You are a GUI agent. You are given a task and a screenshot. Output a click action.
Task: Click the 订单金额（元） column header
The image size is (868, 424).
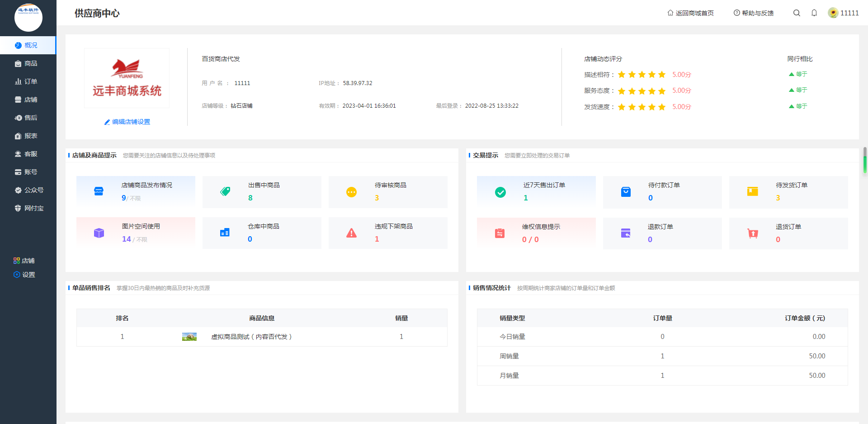pyautogui.click(x=805, y=318)
